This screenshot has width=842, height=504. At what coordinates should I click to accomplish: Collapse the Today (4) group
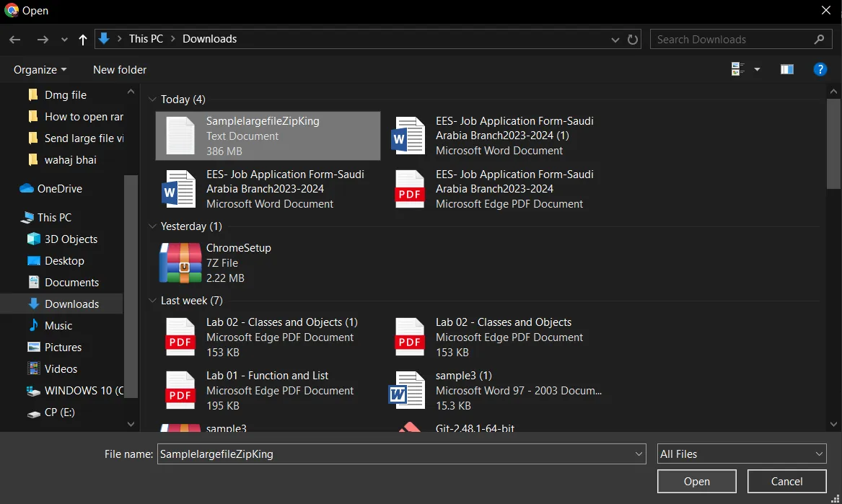point(152,100)
